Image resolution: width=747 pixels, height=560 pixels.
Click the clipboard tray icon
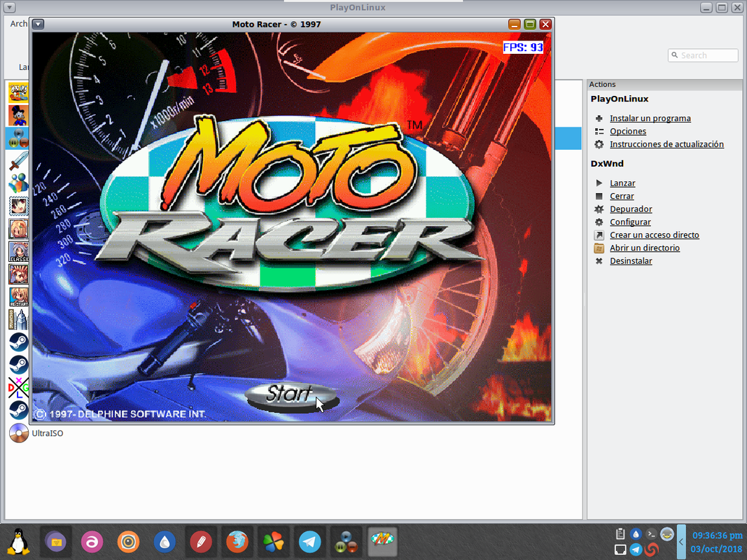point(620,534)
